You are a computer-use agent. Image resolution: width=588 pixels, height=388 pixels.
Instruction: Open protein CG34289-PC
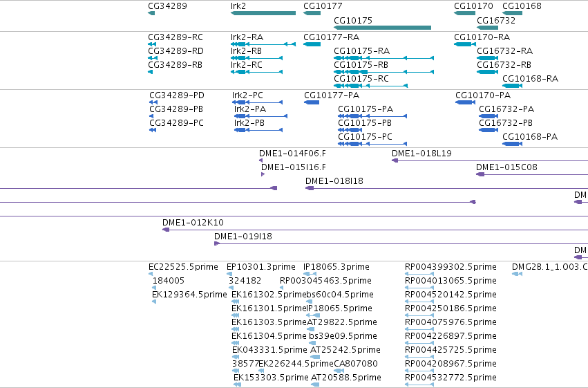tap(176, 123)
